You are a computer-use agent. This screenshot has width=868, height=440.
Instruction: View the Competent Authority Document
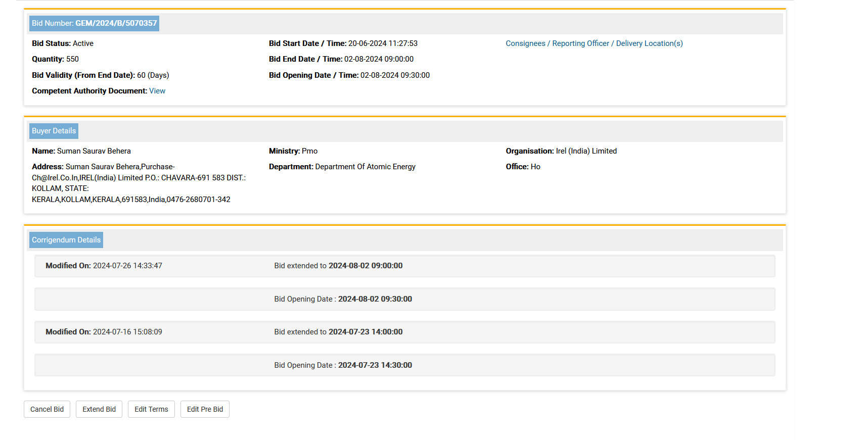(x=157, y=91)
